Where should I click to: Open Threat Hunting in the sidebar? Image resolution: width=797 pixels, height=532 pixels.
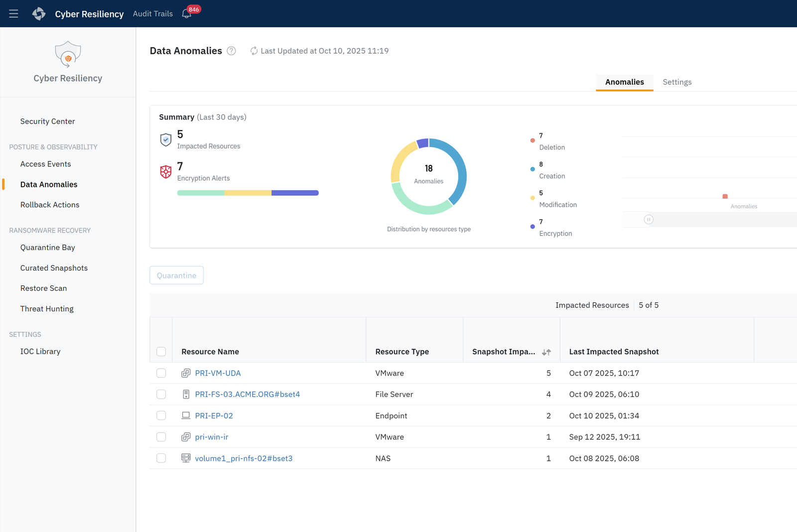pyautogui.click(x=47, y=309)
